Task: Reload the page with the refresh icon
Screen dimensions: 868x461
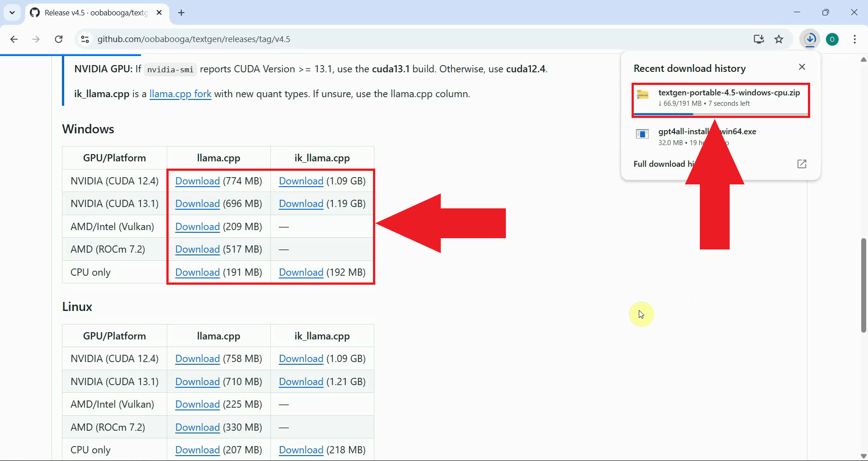Action: (x=59, y=39)
